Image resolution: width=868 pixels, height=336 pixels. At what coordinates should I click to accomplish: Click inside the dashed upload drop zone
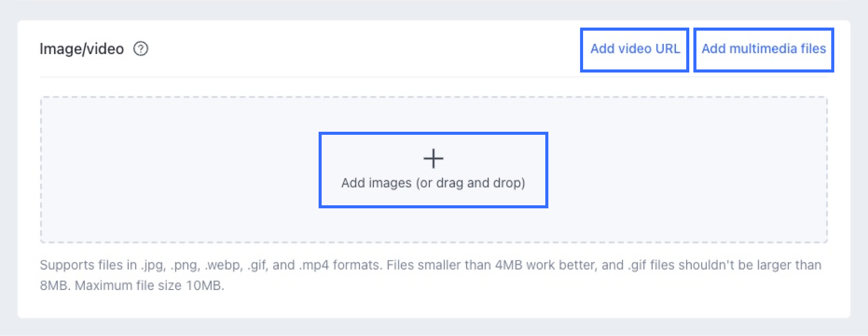[x=179, y=170]
